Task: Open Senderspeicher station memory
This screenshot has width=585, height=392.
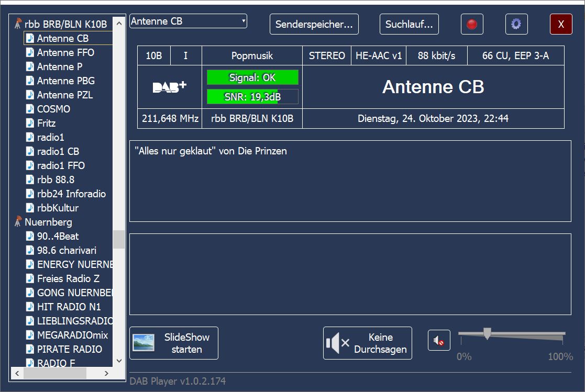Action: pyautogui.click(x=314, y=24)
